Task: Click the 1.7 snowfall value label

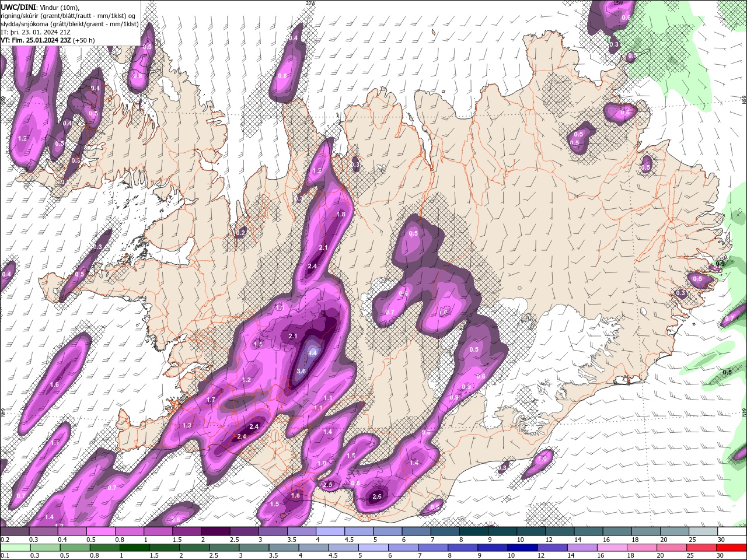Action: point(211,400)
